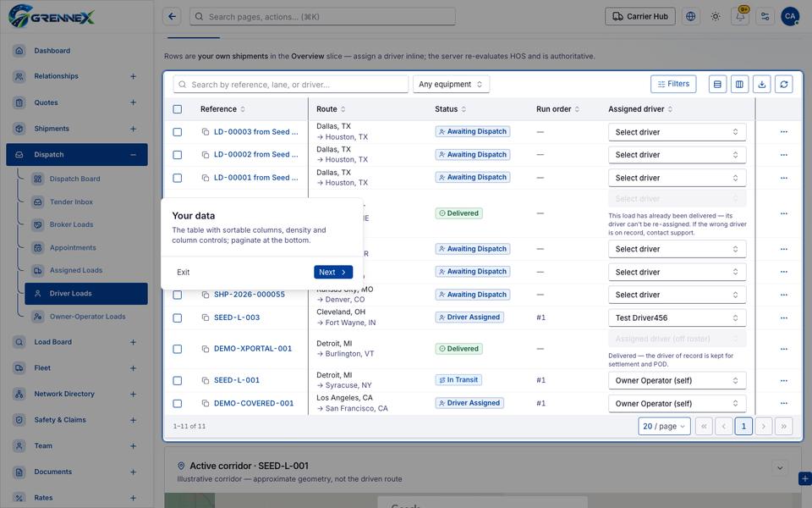The image size is (812, 508).
Task: Copy reference icon for LD-00003
Action: [x=206, y=132]
